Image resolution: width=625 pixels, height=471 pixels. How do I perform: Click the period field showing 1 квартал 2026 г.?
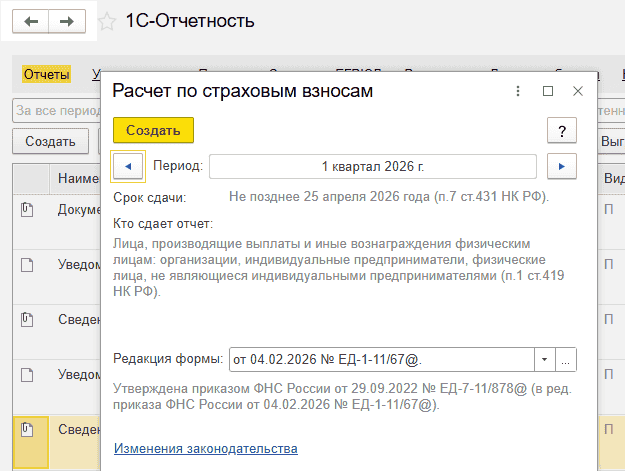(373, 166)
